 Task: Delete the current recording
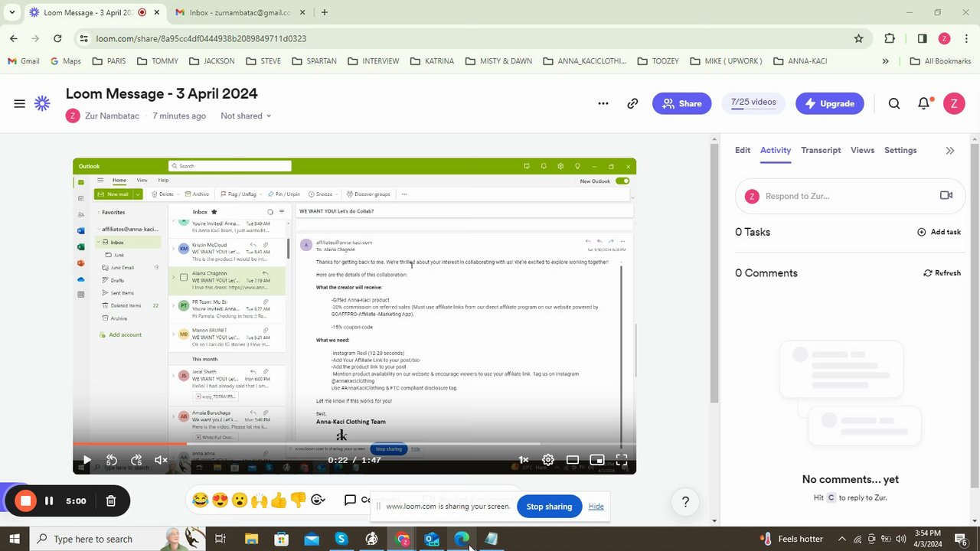tap(111, 500)
